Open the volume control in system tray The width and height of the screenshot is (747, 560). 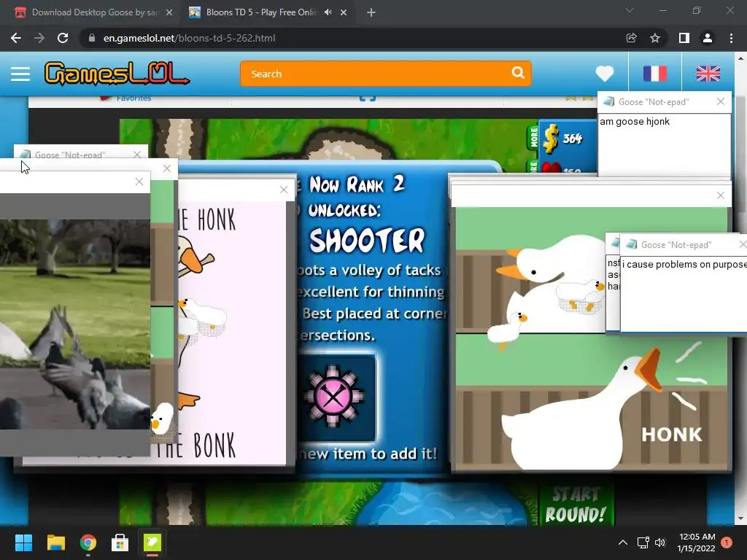660,542
